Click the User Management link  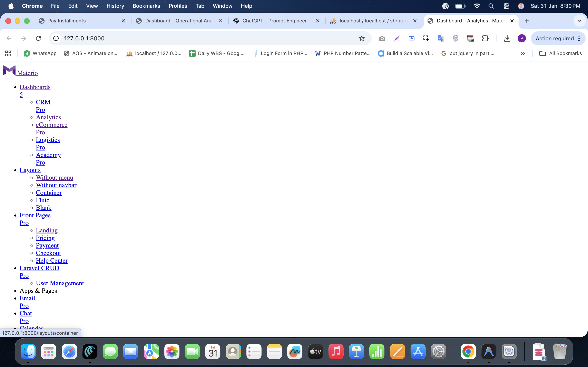60,283
